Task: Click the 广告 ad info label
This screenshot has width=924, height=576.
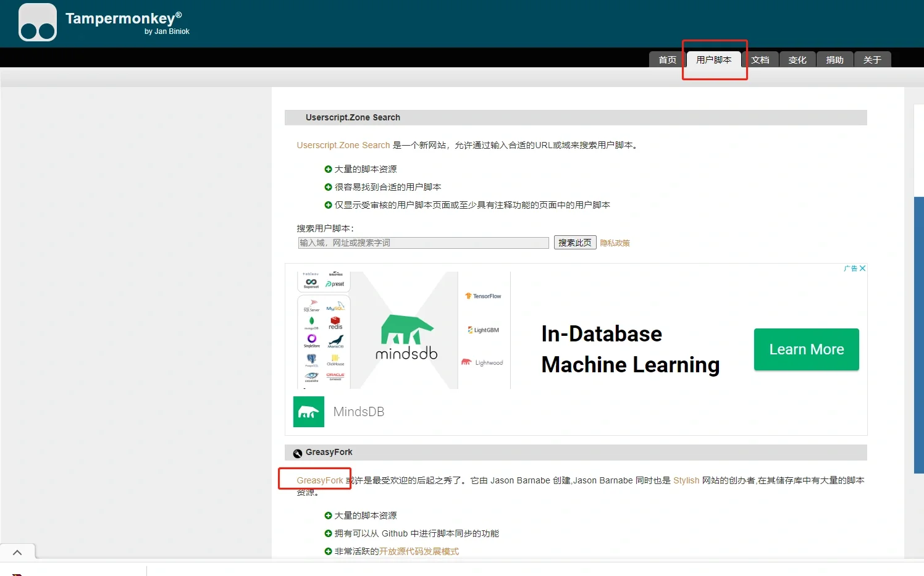Action: 850,268
